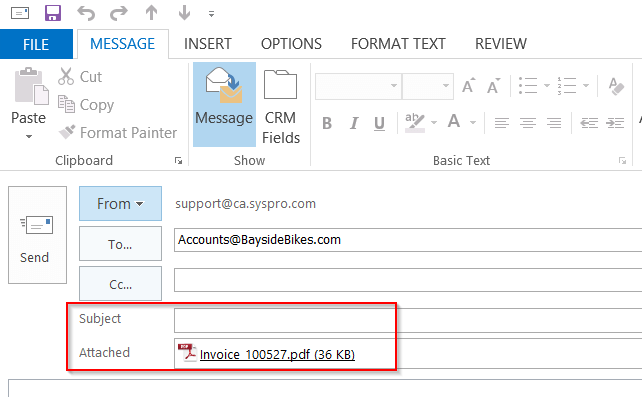
Task: Increase indent
Action: click(615, 123)
